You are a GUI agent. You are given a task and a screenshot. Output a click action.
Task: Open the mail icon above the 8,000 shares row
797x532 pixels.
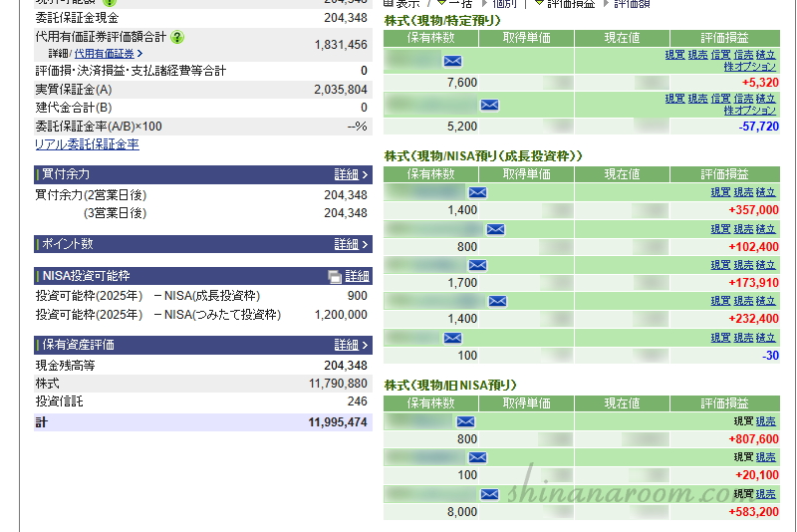point(489,494)
